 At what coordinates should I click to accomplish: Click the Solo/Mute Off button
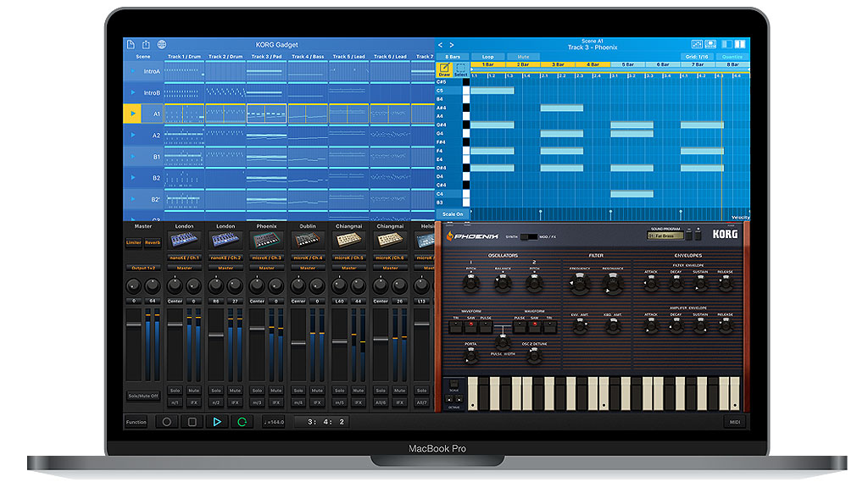click(143, 396)
